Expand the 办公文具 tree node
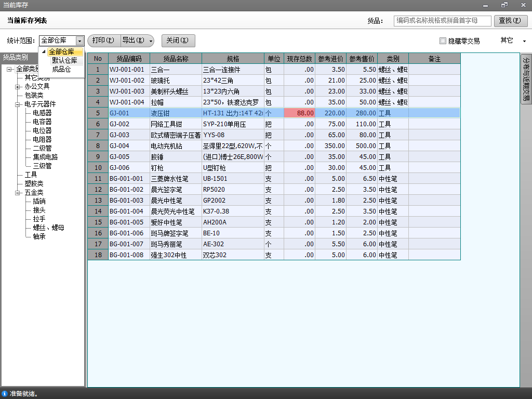The image size is (532, 399). (18, 87)
